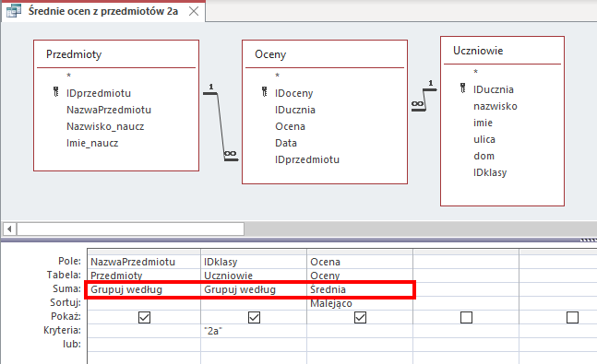Select the NazwaPrzedmiotu field in Przedmioty table
The width and height of the screenshot is (597, 364).
click(109, 110)
